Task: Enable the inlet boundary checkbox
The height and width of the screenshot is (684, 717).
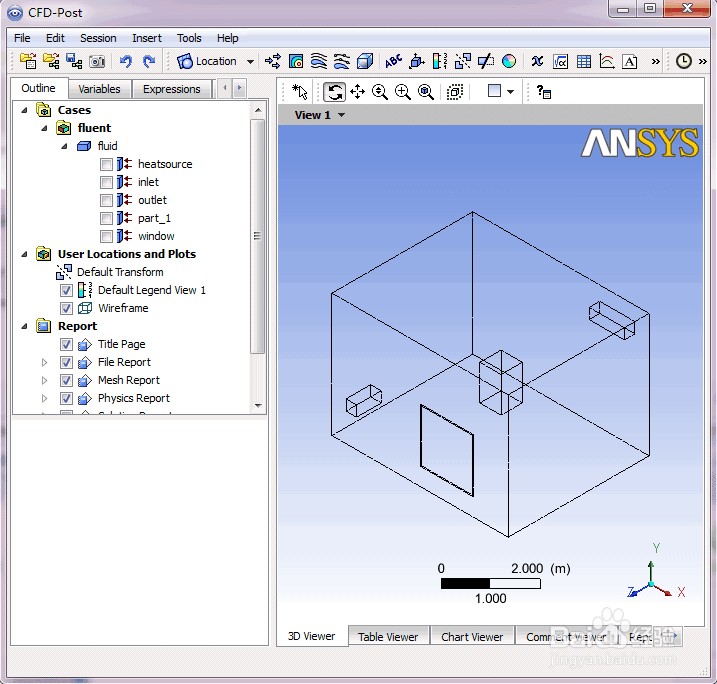Action: 106,182
